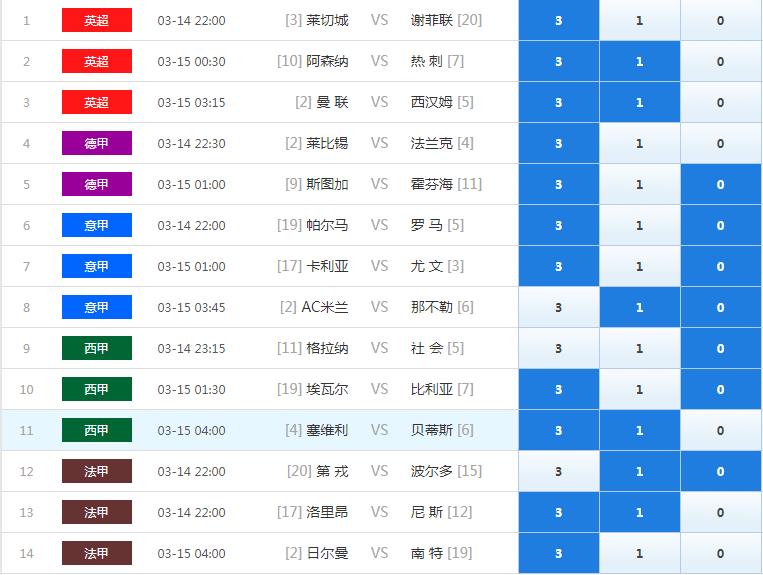Click the 德甲 league tag in match 4
Image resolution: width=763 pixels, height=575 pixels.
tap(97, 144)
